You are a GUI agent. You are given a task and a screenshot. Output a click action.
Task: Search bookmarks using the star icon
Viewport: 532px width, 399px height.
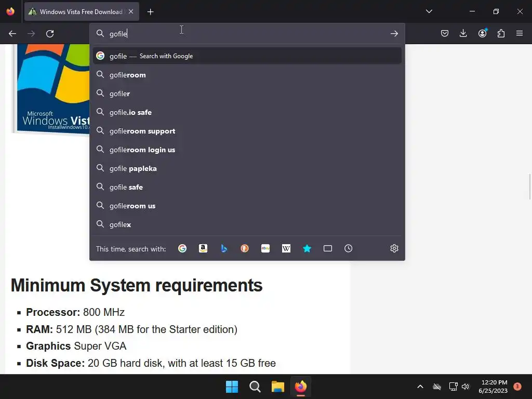pos(307,249)
